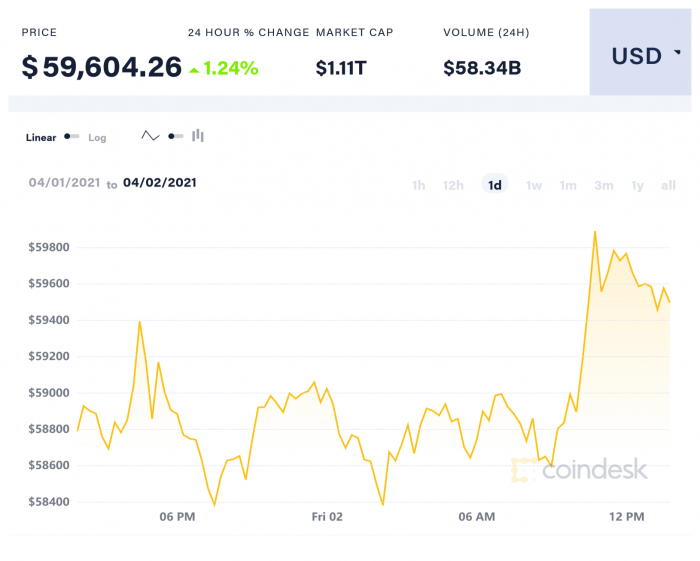Click the CoinDesk watermark logo

580,469
